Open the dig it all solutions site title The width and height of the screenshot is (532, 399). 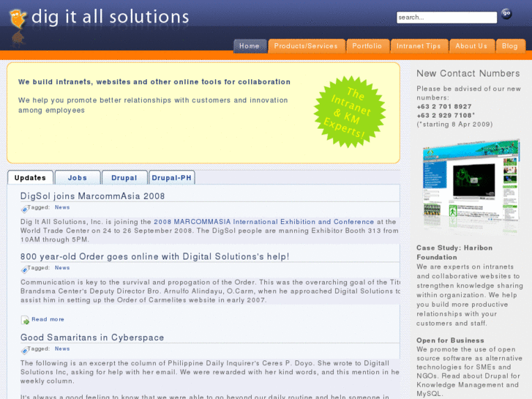point(110,17)
